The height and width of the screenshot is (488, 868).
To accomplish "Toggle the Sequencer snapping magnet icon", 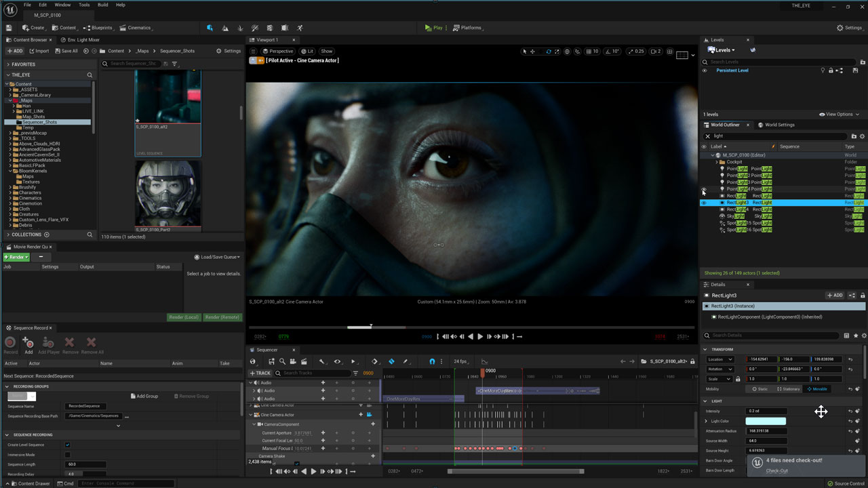I will tap(432, 361).
